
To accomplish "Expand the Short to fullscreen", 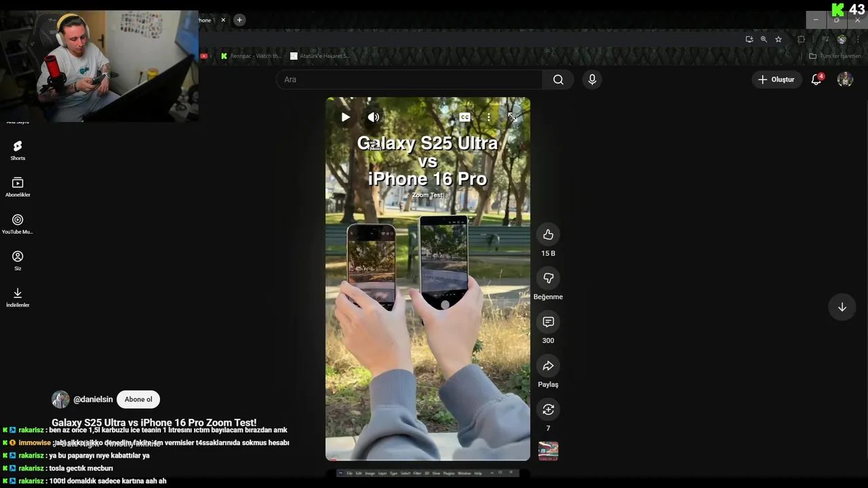I will 513,117.
